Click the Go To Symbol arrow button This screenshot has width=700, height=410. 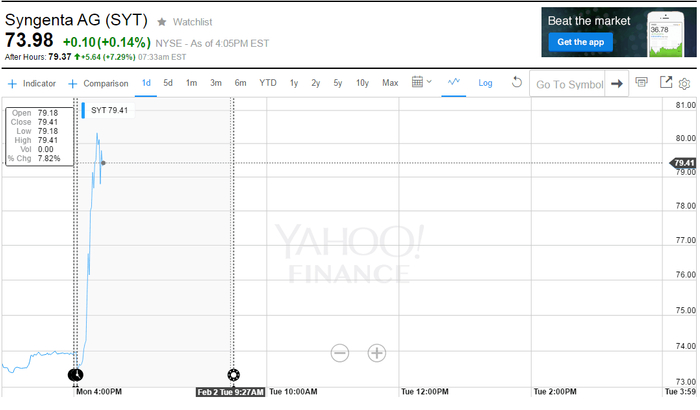(x=617, y=84)
